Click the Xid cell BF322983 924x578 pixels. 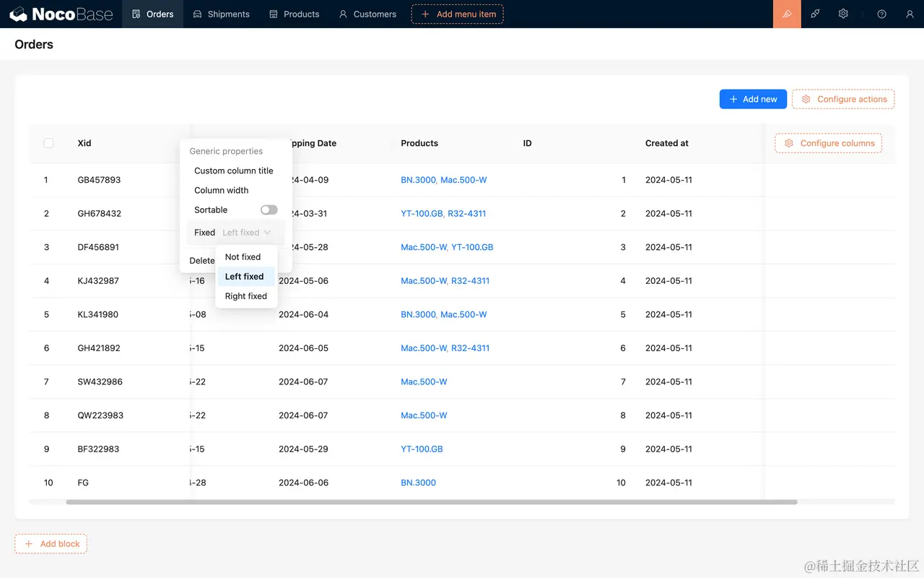99,449
